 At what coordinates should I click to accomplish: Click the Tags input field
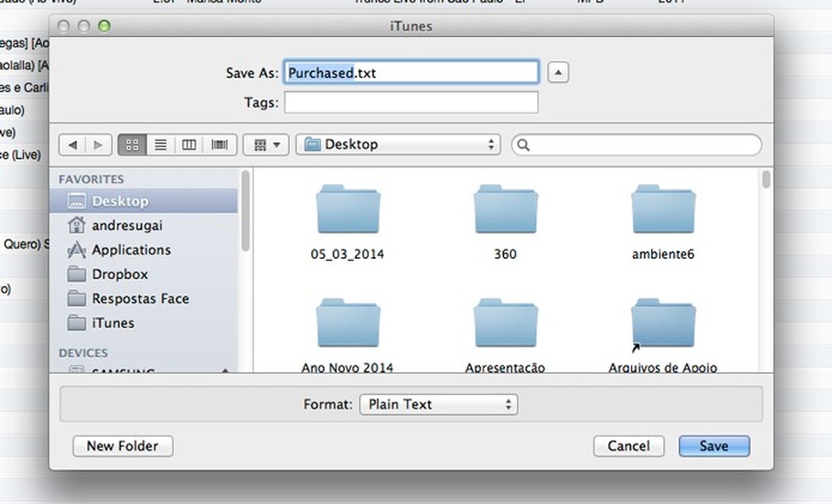(411, 102)
